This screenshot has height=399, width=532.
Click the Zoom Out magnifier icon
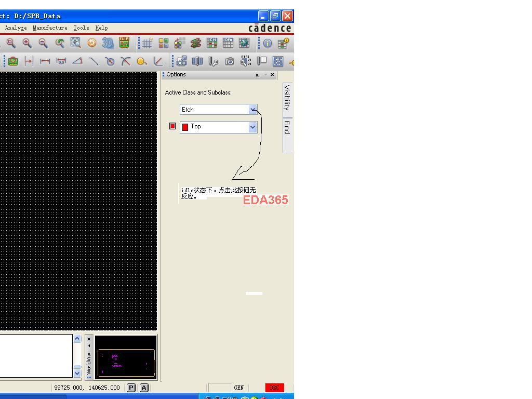(43, 43)
